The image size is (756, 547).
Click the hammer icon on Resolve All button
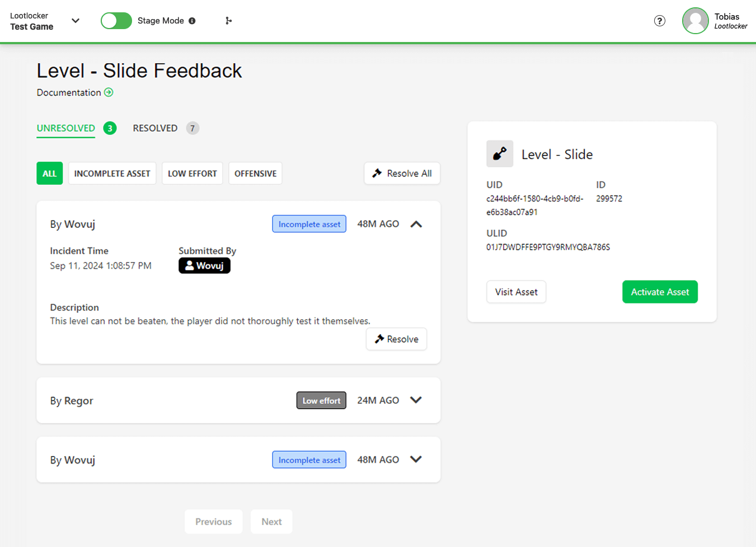coord(377,173)
